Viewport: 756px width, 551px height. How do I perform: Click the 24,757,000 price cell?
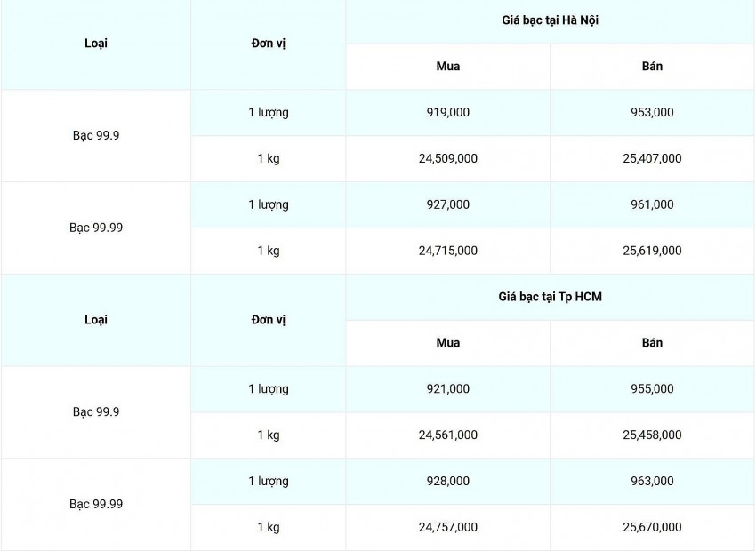coord(448,527)
